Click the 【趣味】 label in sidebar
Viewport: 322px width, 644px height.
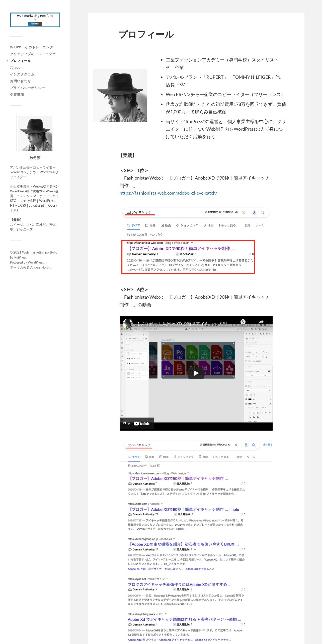[x=17, y=220]
